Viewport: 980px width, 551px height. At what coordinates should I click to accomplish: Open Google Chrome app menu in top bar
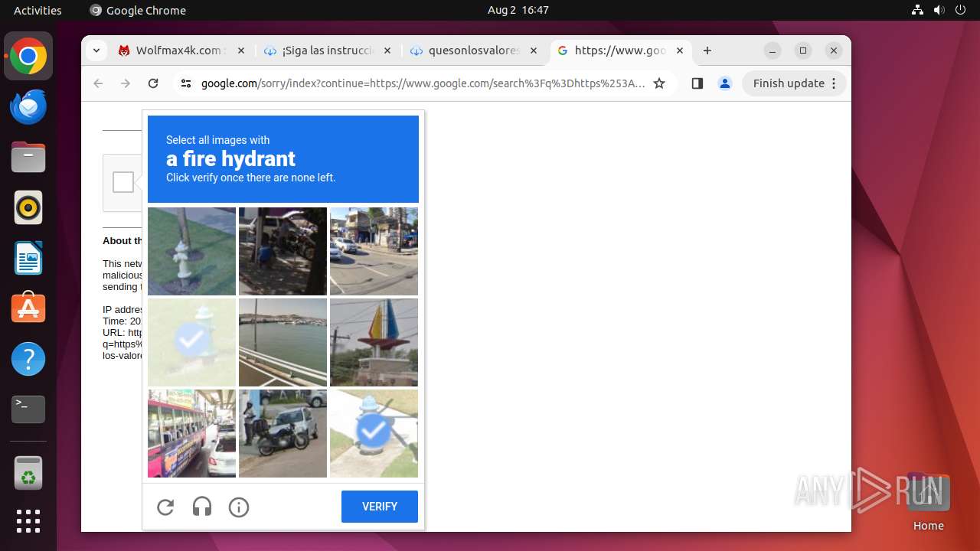138,10
